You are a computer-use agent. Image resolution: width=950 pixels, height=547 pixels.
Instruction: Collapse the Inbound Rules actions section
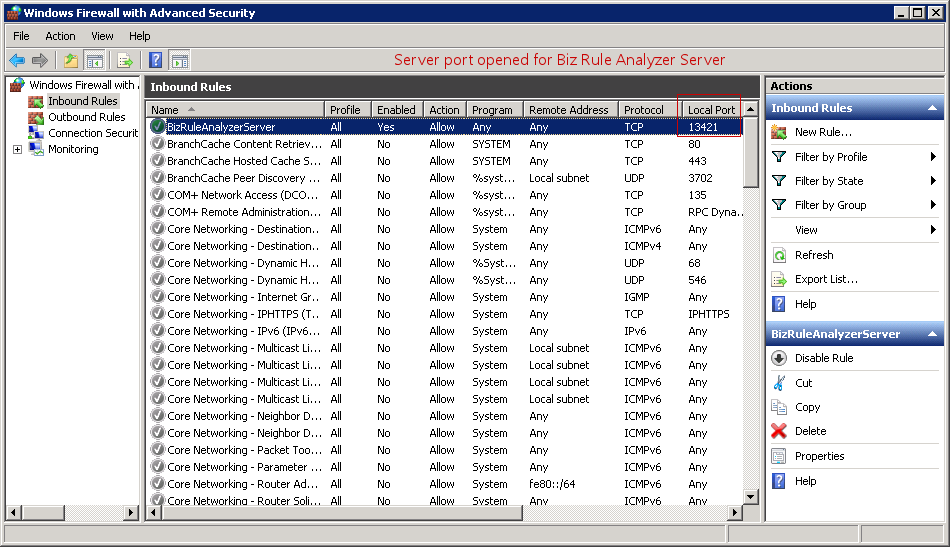point(932,108)
